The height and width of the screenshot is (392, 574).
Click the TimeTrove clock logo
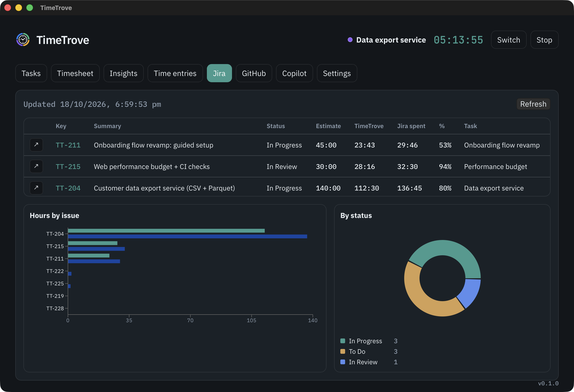coord(23,39)
